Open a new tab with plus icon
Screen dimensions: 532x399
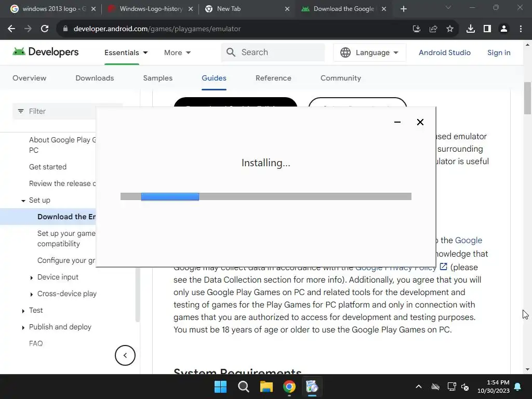click(403, 9)
